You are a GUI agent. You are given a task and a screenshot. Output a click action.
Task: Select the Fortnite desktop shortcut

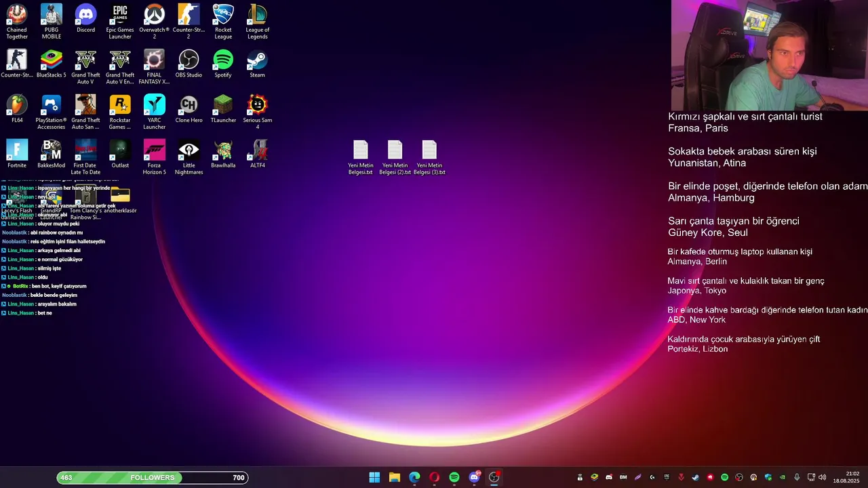[17, 154]
